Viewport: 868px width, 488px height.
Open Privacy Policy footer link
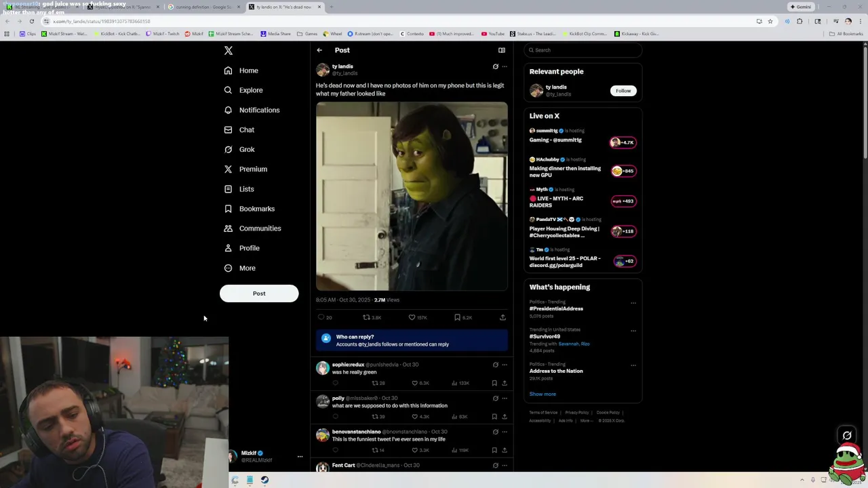tap(577, 413)
